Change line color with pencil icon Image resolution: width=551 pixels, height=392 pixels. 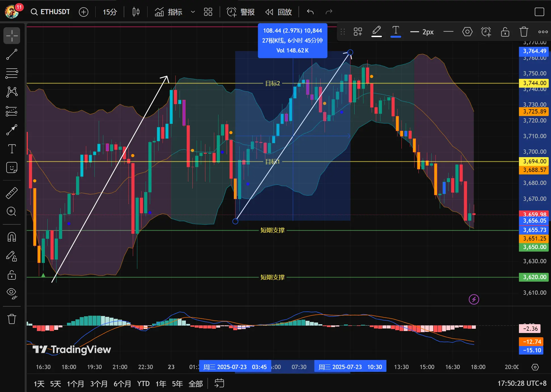click(377, 32)
